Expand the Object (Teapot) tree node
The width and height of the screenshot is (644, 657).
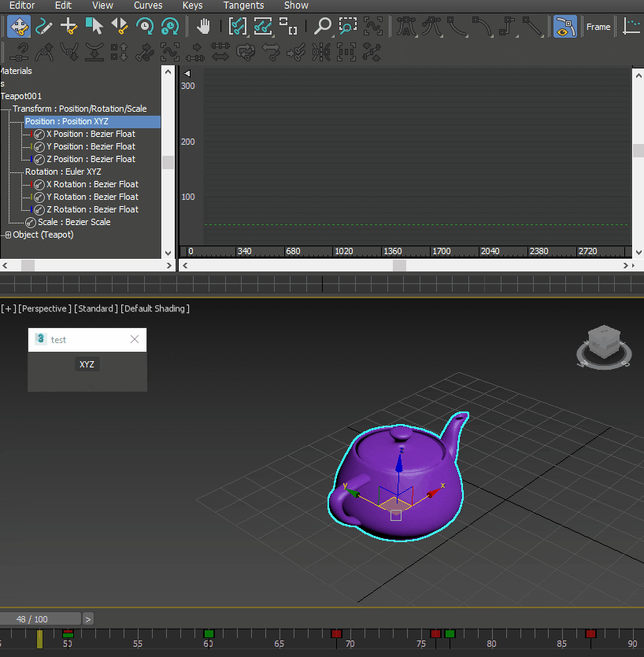(8, 235)
